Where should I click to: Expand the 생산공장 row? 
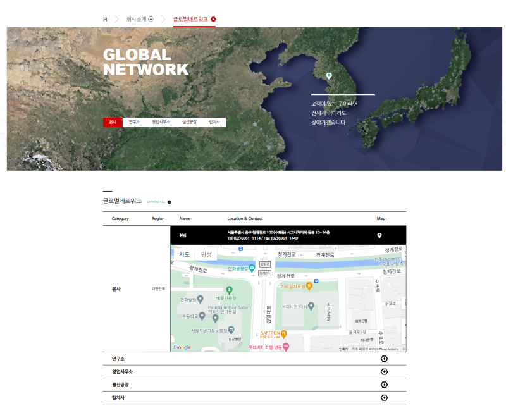[384, 385]
